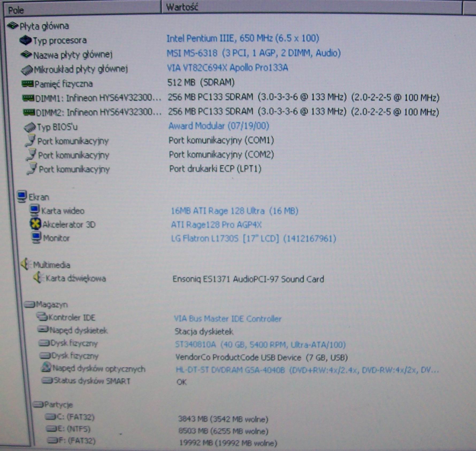Open the ATI Rage128 Pro AGP4X link
476x451 pixels.
(x=216, y=225)
